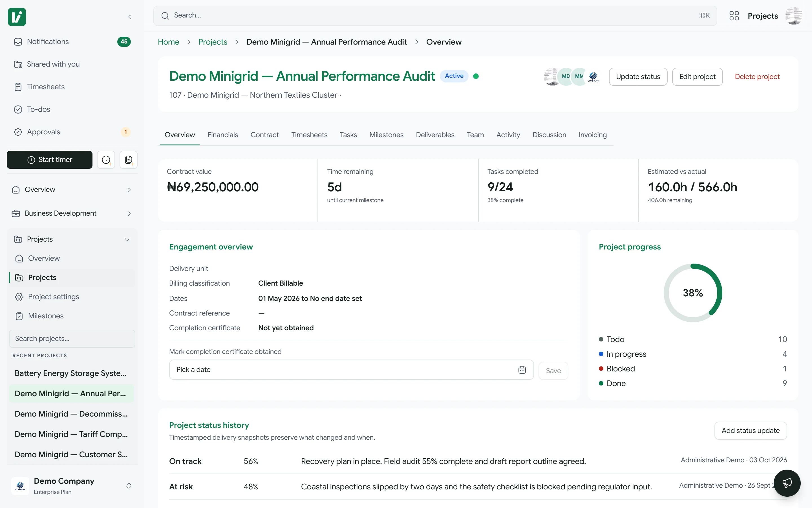Open user profile avatar at top right
The height and width of the screenshot is (508, 812).
pos(794,16)
